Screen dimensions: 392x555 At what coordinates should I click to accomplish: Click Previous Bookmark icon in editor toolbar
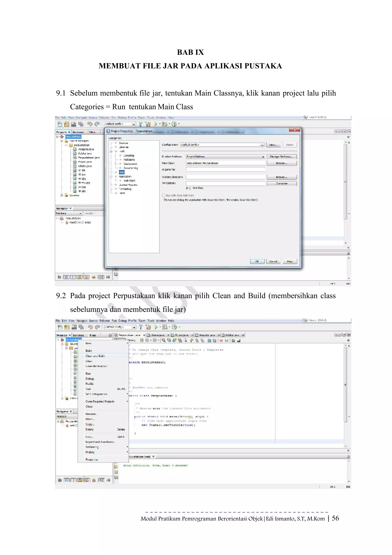coord(192,340)
